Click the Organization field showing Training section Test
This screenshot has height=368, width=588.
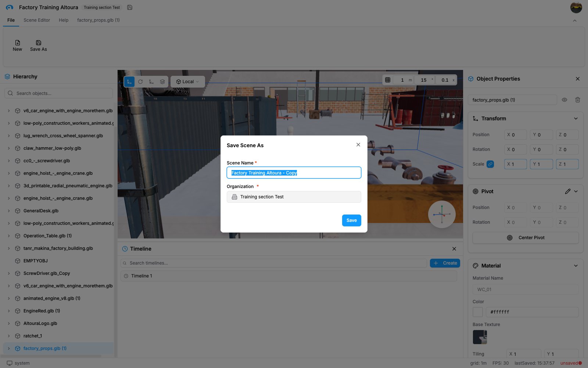[294, 197]
